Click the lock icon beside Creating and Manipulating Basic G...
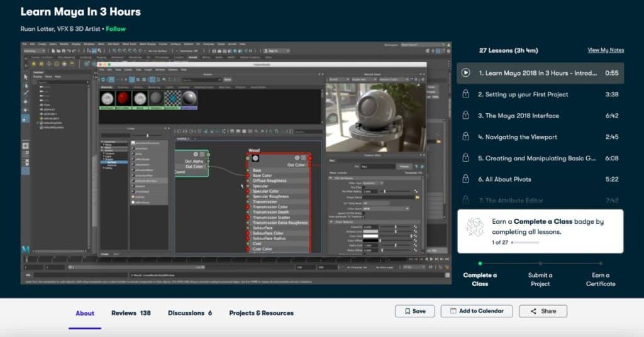644x337 pixels. pos(465,158)
